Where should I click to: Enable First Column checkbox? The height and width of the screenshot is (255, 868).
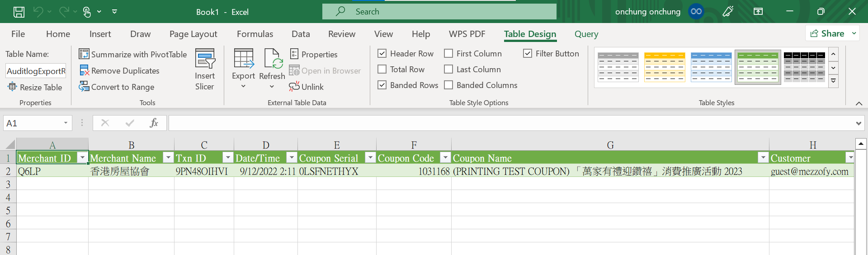click(x=448, y=53)
